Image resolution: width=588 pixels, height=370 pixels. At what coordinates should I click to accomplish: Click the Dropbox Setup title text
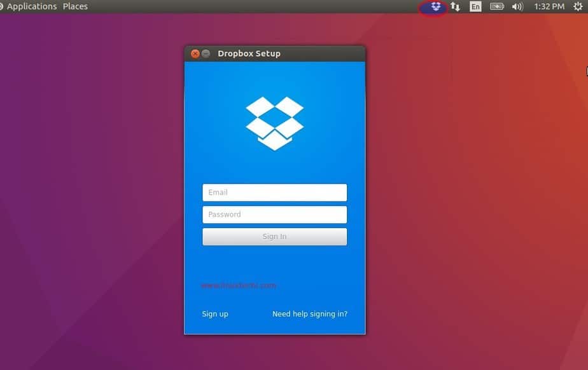click(x=249, y=53)
